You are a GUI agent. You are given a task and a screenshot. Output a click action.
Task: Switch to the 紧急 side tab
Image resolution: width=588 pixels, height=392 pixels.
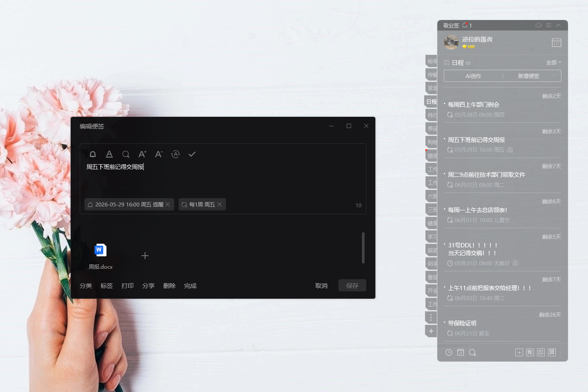pos(431,88)
